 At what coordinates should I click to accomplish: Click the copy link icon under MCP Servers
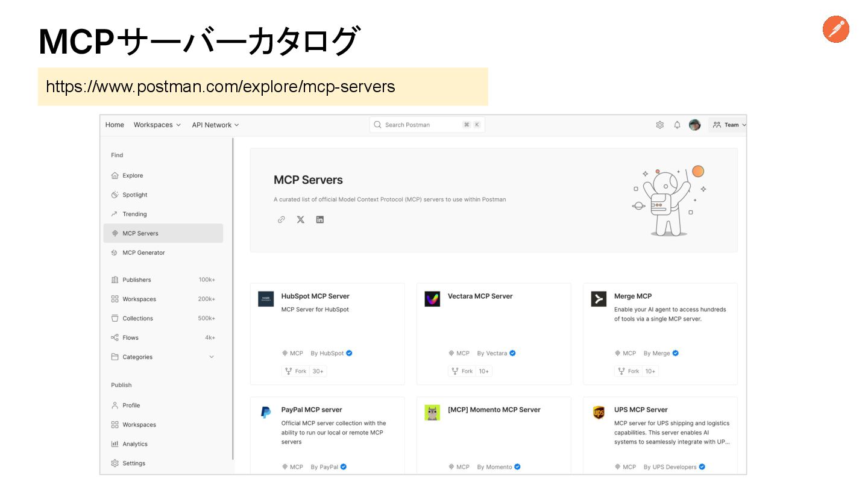[281, 220]
